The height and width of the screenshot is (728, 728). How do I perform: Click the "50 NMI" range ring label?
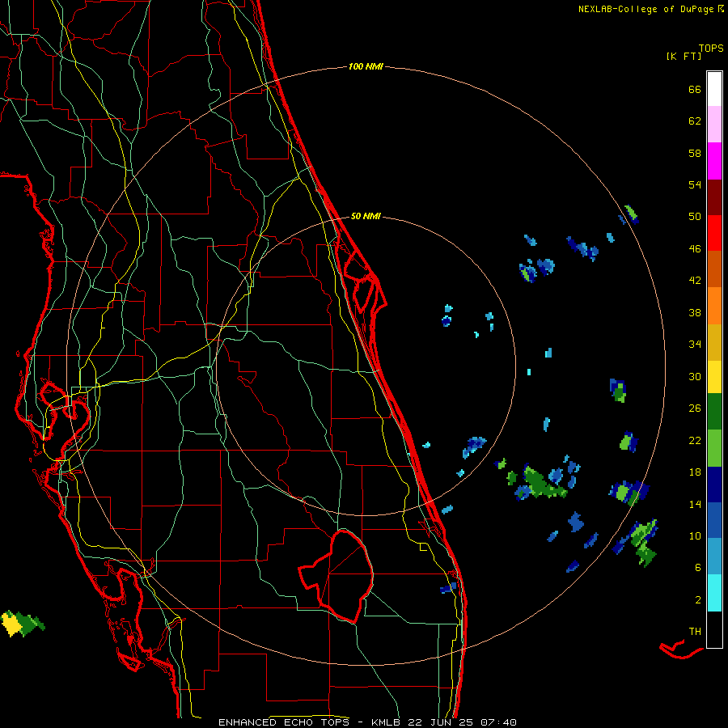click(x=366, y=216)
